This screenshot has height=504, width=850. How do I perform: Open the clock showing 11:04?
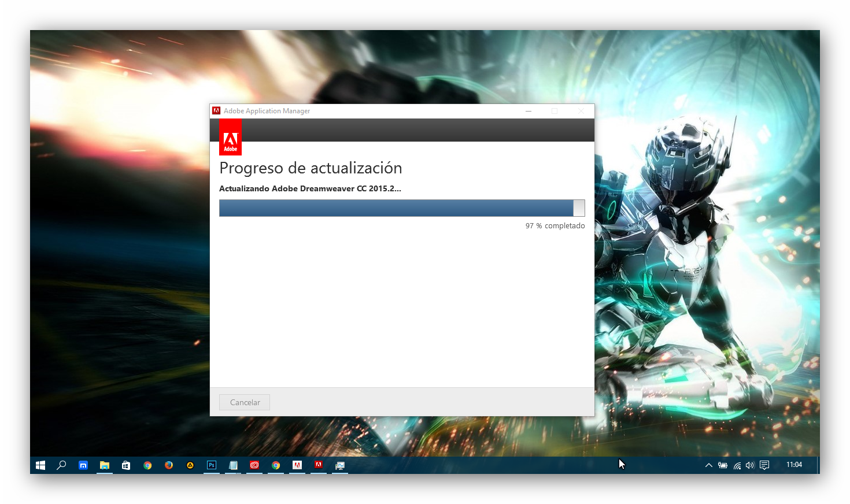(x=794, y=465)
